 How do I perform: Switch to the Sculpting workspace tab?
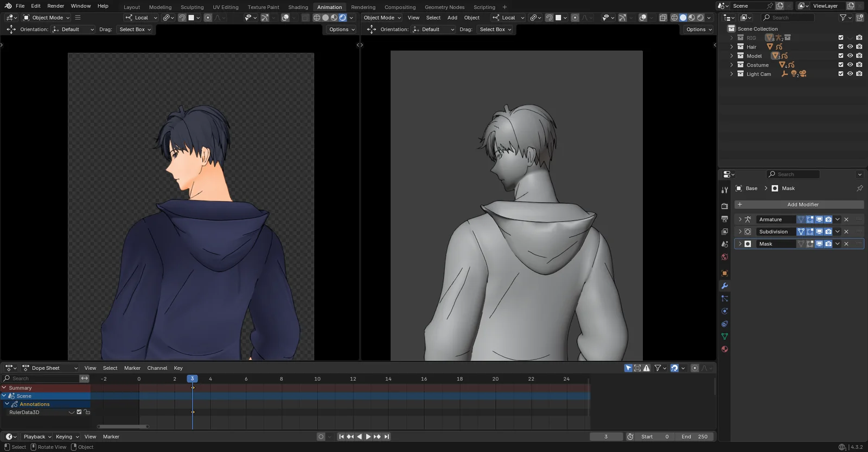click(x=192, y=7)
